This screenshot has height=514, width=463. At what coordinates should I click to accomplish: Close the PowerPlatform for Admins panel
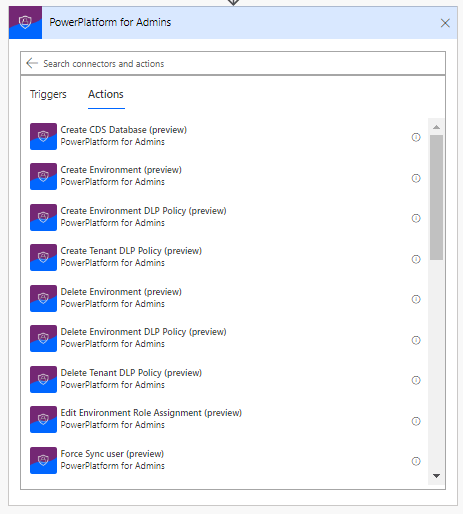pyautogui.click(x=445, y=23)
